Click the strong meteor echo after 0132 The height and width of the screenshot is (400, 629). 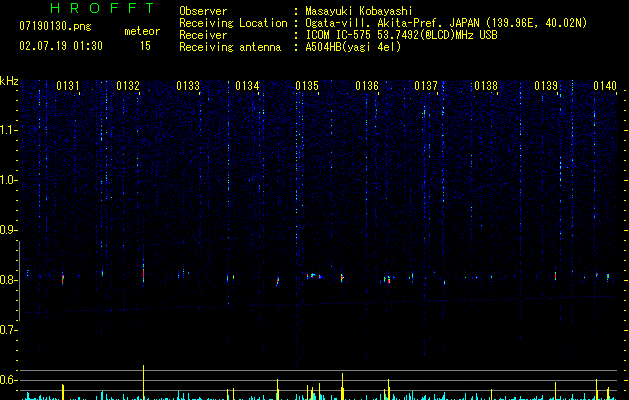tap(143, 273)
